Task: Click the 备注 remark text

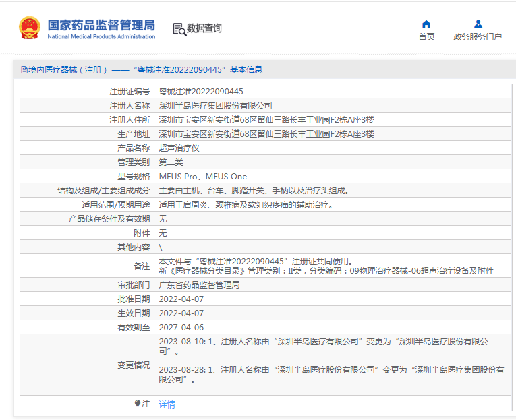Action: tap(326, 266)
